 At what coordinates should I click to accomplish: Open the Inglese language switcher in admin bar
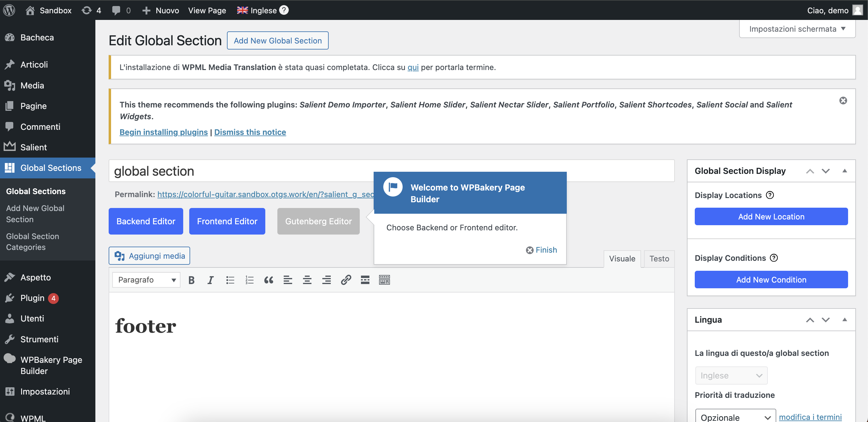[257, 10]
